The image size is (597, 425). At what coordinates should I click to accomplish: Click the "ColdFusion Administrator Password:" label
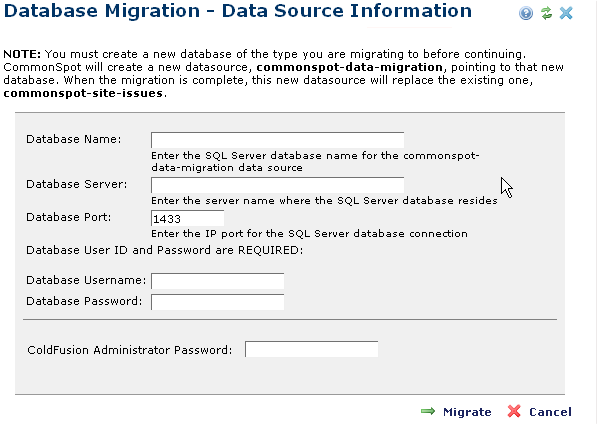(130, 350)
